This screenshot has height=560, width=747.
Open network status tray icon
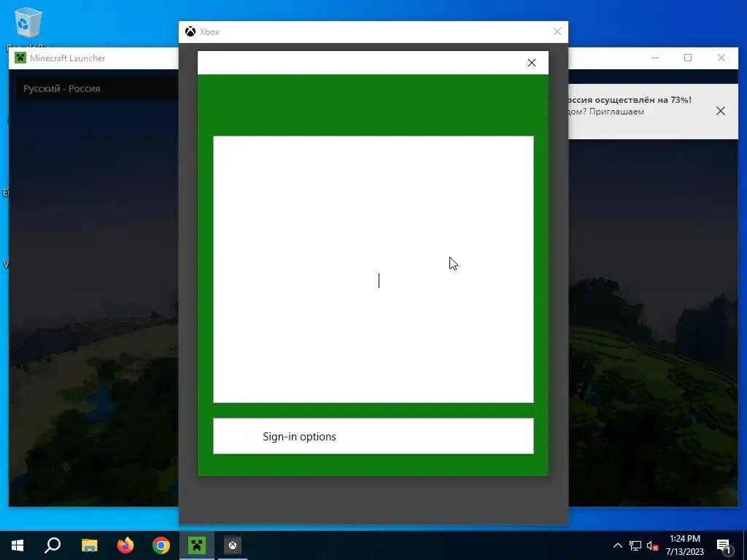pyautogui.click(x=635, y=545)
